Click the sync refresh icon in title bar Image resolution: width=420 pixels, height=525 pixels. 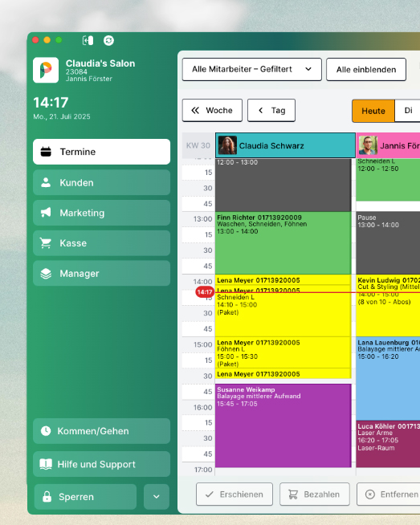click(108, 40)
